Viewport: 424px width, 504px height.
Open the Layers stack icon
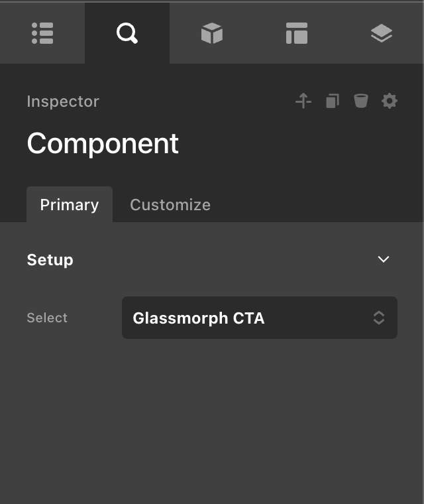[382, 33]
